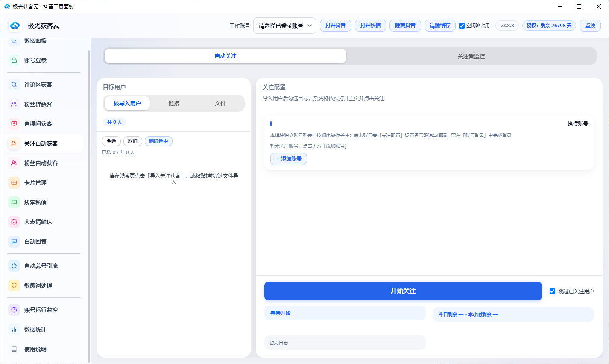Toggle the 跳过已关注用户 checkbox
609x364 pixels.
(x=552, y=291)
